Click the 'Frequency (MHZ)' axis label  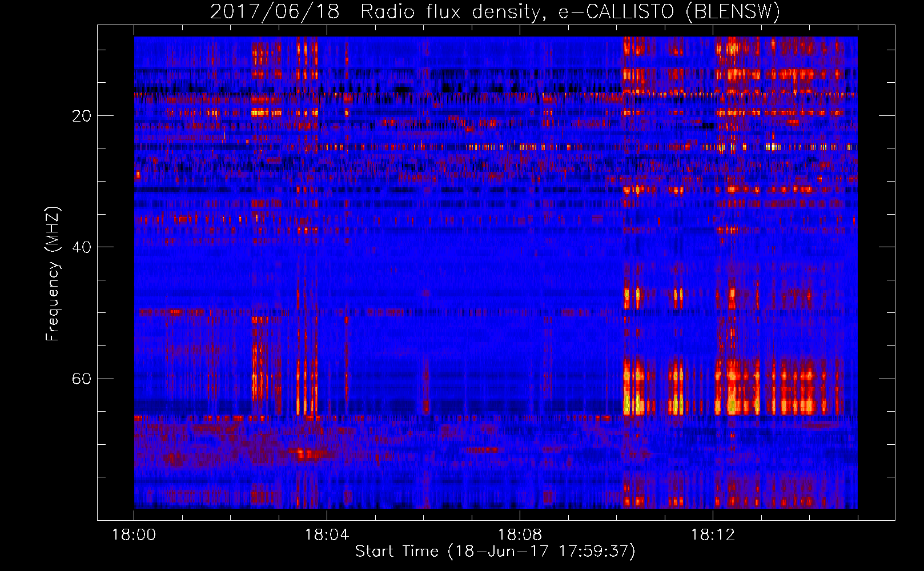pyautogui.click(x=53, y=274)
